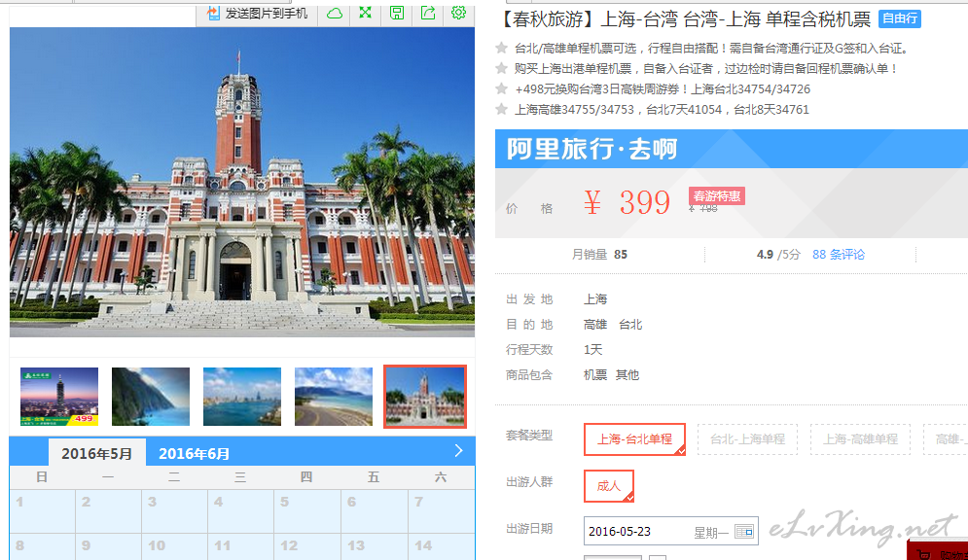Viewport: 968px width, 560px height.
Task: Click the 月销量 85 text
Action: pyautogui.click(x=599, y=255)
